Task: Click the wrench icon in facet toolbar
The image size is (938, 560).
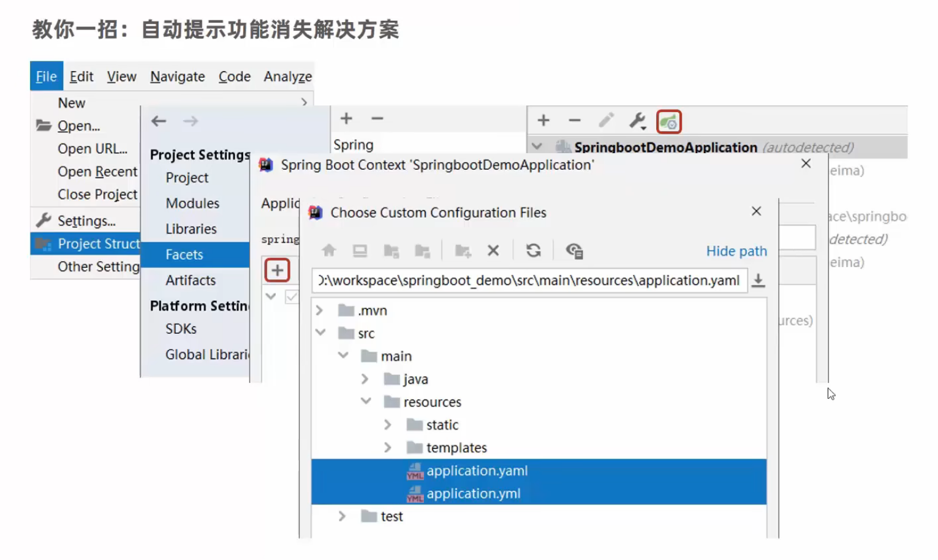Action: pyautogui.click(x=637, y=121)
